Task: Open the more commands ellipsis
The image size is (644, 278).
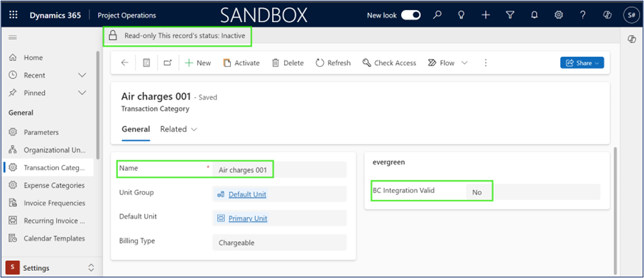Action: point(486,62)
